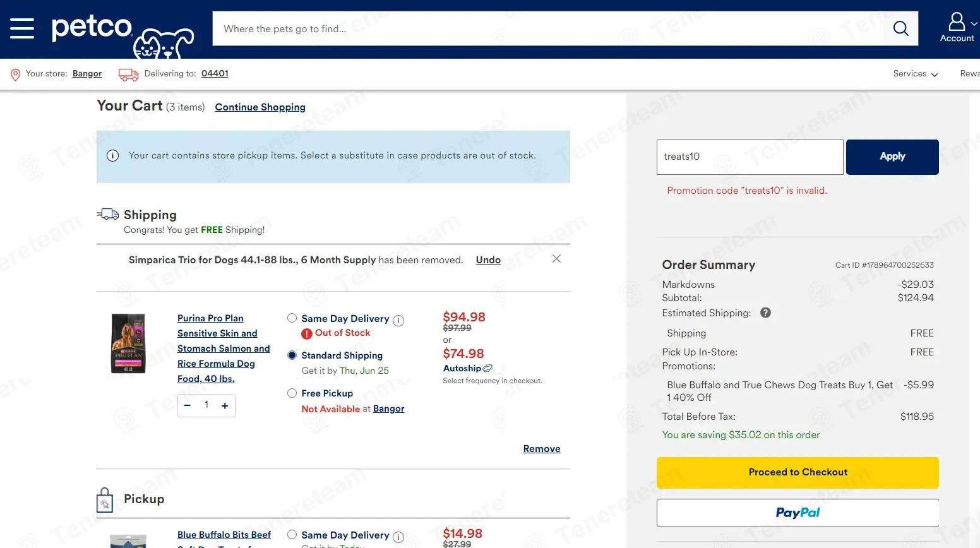
Task: Expand the Services dropdown
Action: click(915, 74)
